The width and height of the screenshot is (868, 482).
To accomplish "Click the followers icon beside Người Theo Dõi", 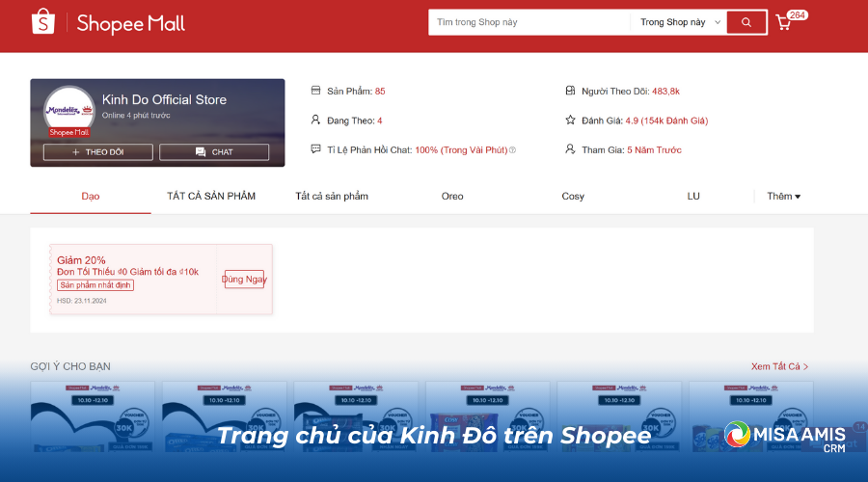I will [x=570, y=91].
